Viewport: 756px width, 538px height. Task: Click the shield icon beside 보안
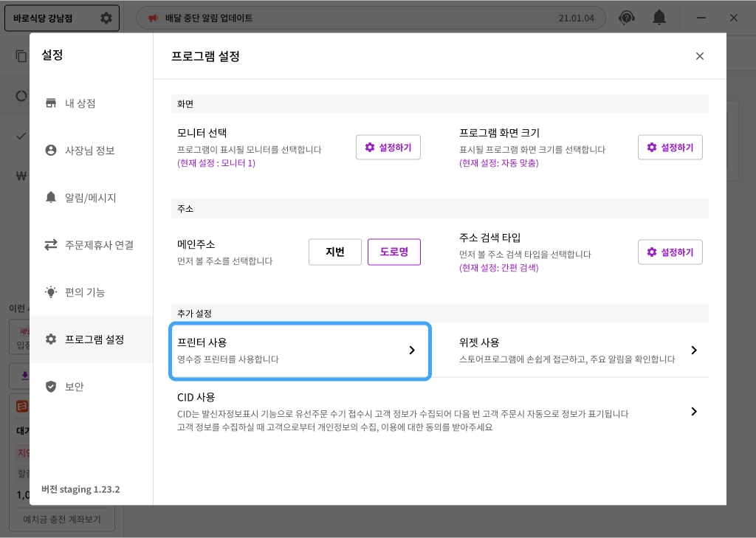(51, 387)
